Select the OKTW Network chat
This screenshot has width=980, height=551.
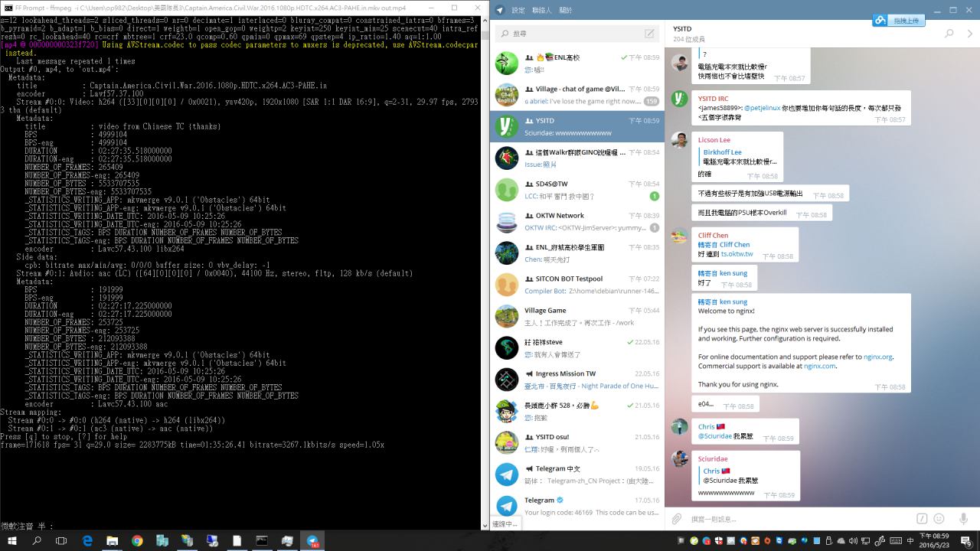pyautogui.click(x=577, y=221)
